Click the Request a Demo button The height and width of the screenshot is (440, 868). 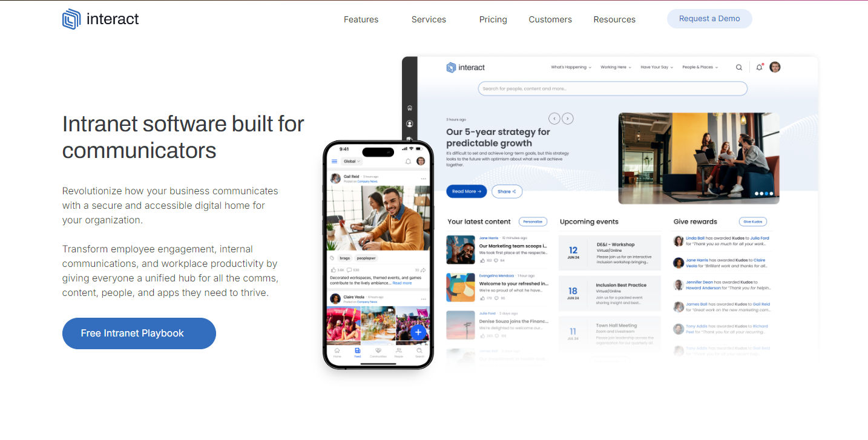[709, 19]
